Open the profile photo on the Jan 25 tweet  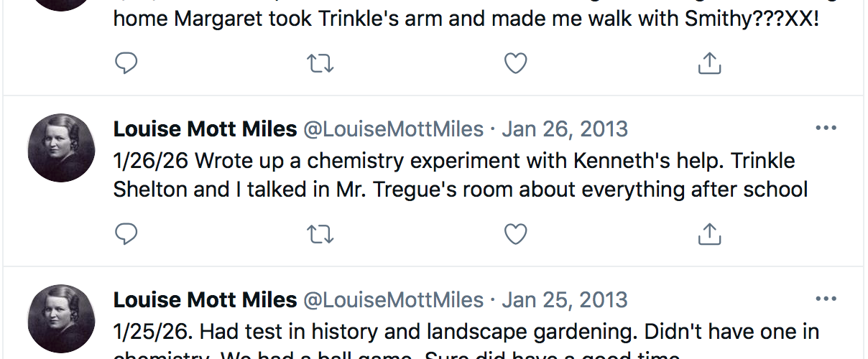pyautogui.click(x=61, y=318)
